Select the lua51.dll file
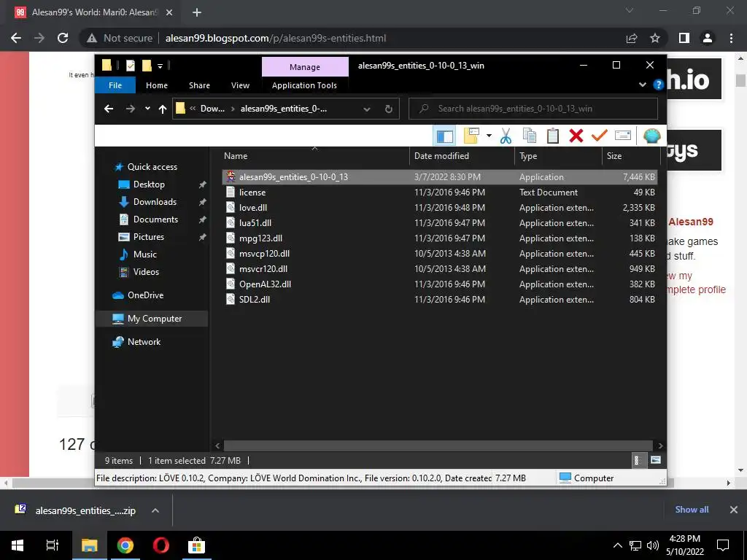Image resolution: width=747 pixels, height=560 pixels. 440,223
